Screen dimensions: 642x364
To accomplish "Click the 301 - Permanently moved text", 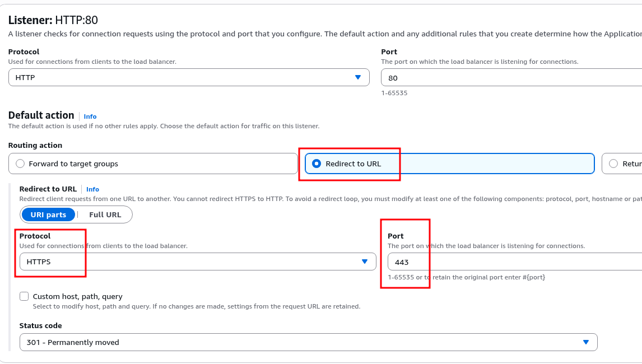I will [x=73, y=342].
